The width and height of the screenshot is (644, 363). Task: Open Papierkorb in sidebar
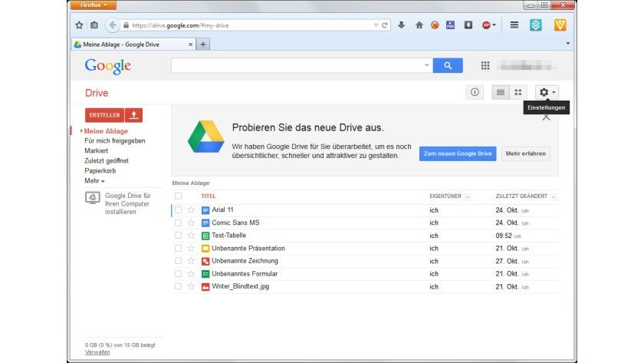point(100,170)
